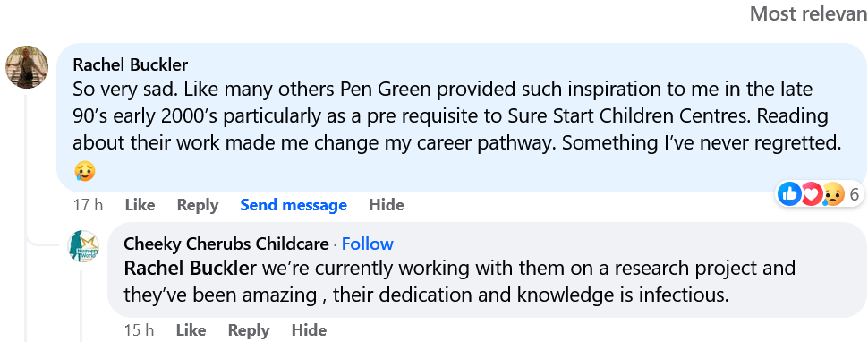Click the 17 h comment timestamp
Viewport: 868px width, 342px height.
(88, 205)
